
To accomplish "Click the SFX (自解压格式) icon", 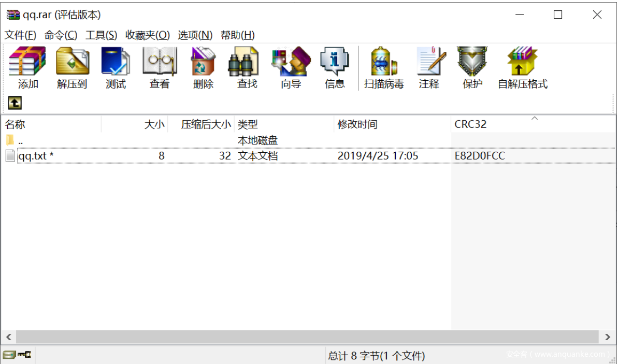I will click(523, 67).
